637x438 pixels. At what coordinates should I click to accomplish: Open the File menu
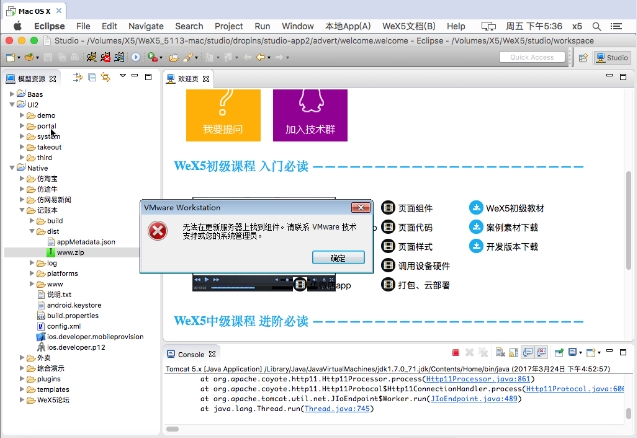point(83,26)
